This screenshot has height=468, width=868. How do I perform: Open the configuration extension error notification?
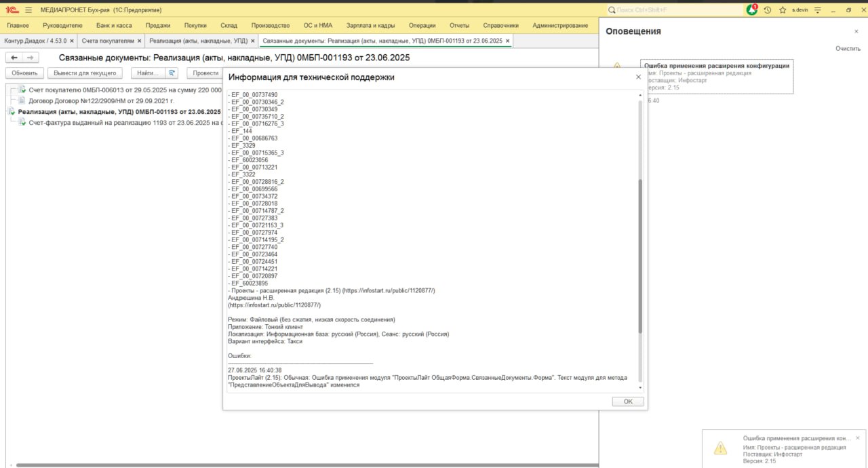[717, 76]
